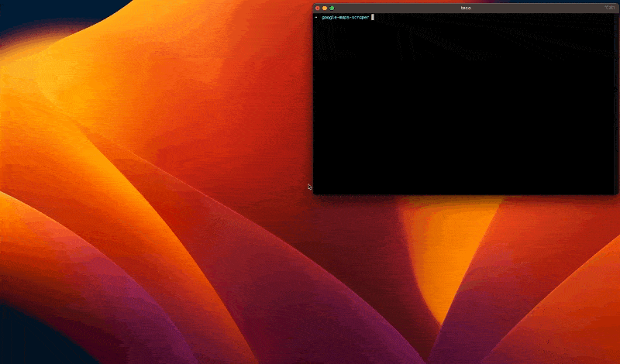Image resolution: width=620 pixels, height=364 pixels.
Task: Click the title bar right of the title
Action: [x=542, y=8]
